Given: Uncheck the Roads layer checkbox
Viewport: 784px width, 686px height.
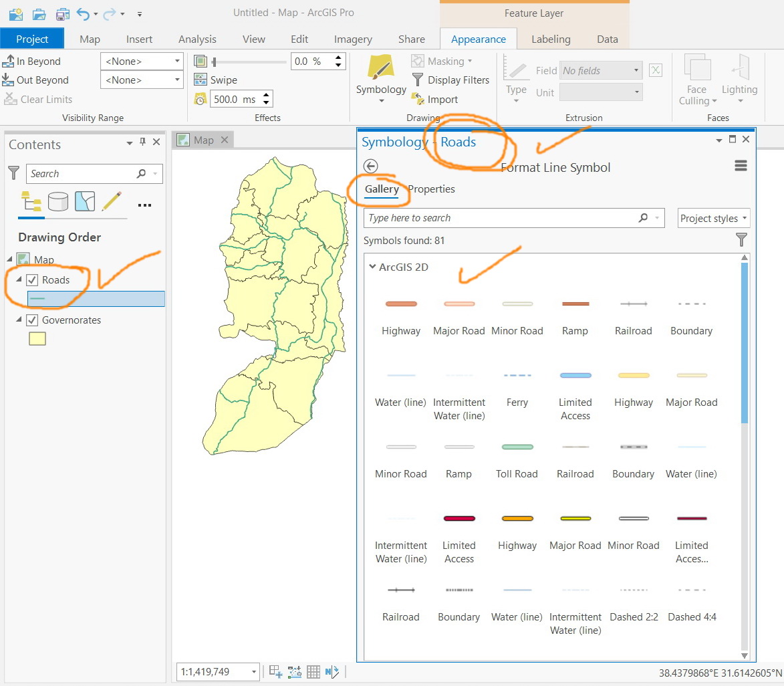Looking at the screenshot, I should click(x=31, y=280).
